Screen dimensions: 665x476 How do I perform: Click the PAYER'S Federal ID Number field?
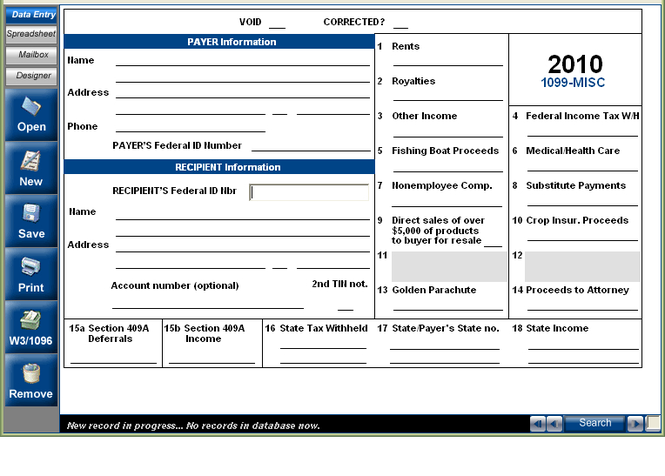click(x=311, y=146)
